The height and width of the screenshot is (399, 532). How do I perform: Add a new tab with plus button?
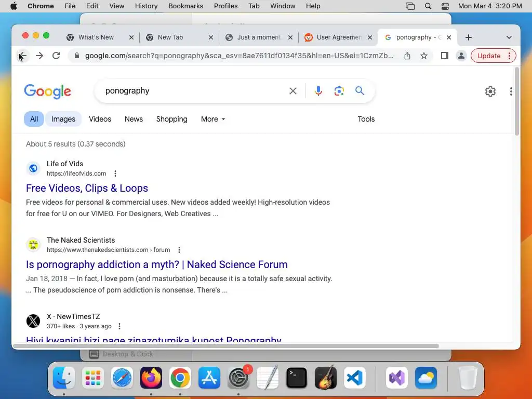click(x=469, y=37)
